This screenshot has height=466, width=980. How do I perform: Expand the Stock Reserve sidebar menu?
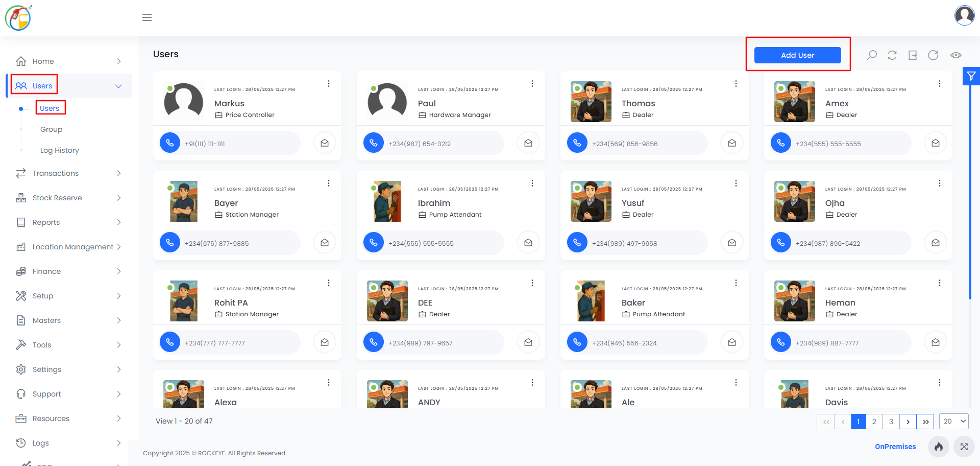coord(69,198)
